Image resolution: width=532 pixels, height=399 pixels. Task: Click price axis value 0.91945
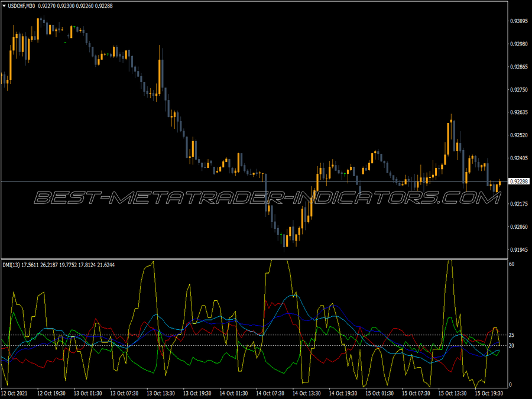coord(519,249)
